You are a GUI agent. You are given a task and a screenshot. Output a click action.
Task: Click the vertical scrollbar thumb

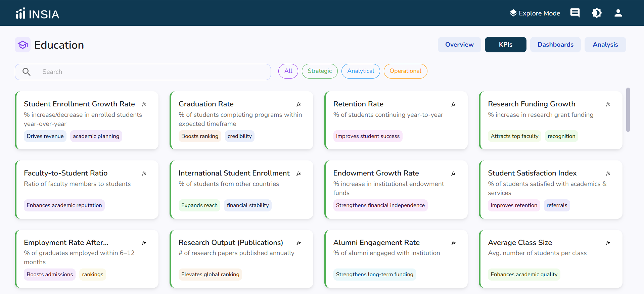(628, 110)
